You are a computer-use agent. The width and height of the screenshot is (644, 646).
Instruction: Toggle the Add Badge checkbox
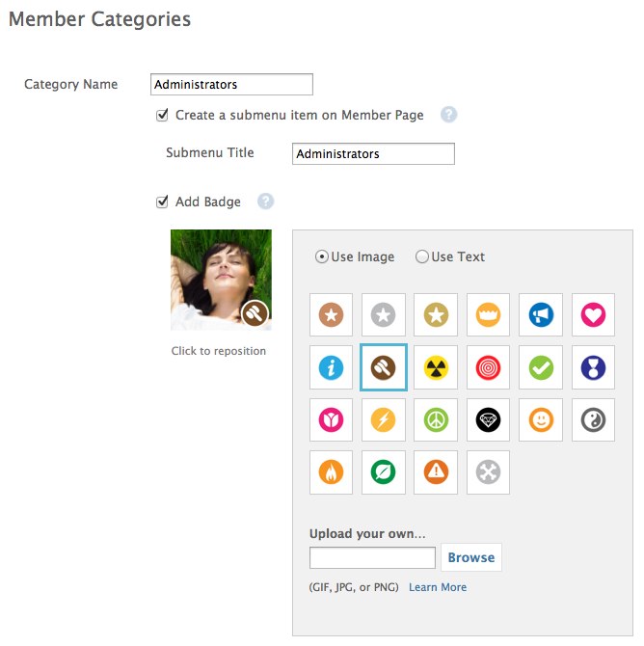coord(162,202)
